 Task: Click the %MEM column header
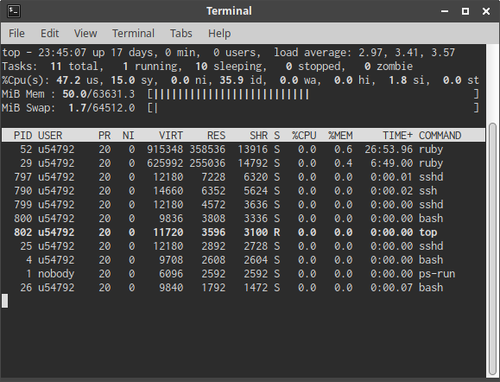[x=340, y=135]
